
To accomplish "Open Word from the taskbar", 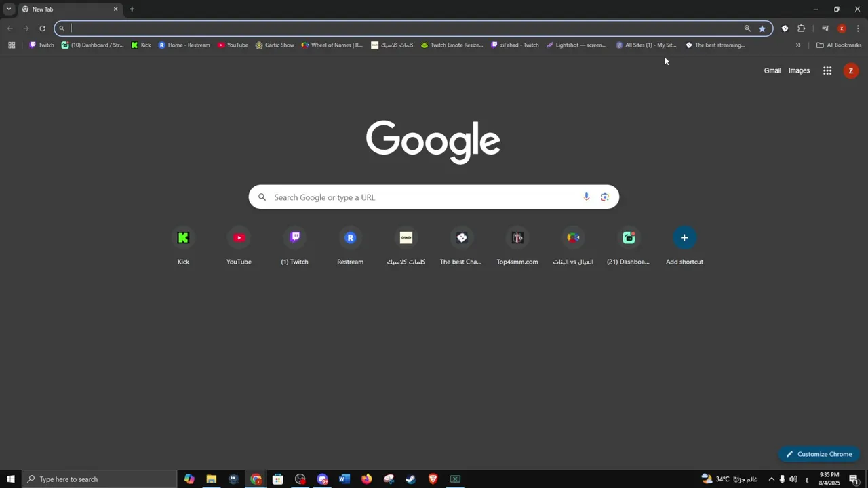I will [x=344, y=479].
